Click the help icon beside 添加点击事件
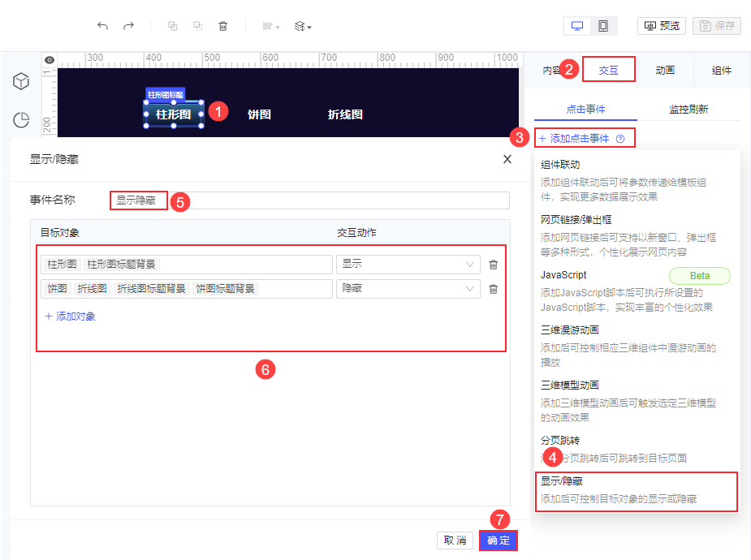 point(620,139)
